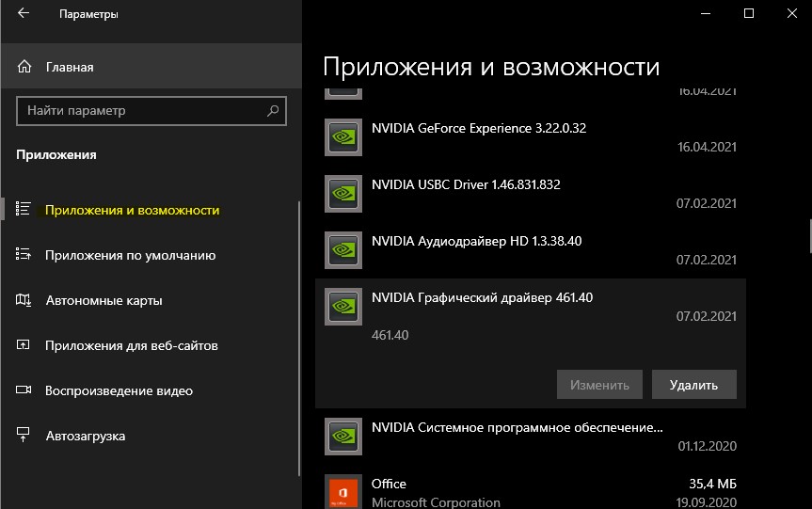
Task: Click the Воспроизведение видео camera icon
Action: tap(24, 390)
